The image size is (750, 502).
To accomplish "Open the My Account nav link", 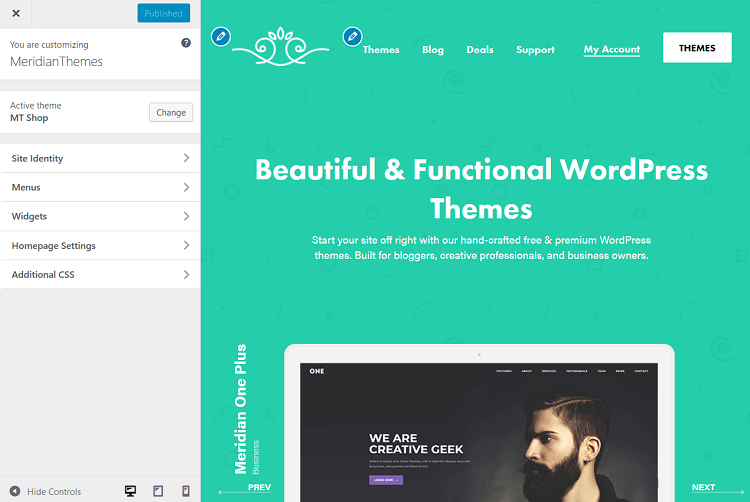I will pyautogui.click(x=612, y=50).
